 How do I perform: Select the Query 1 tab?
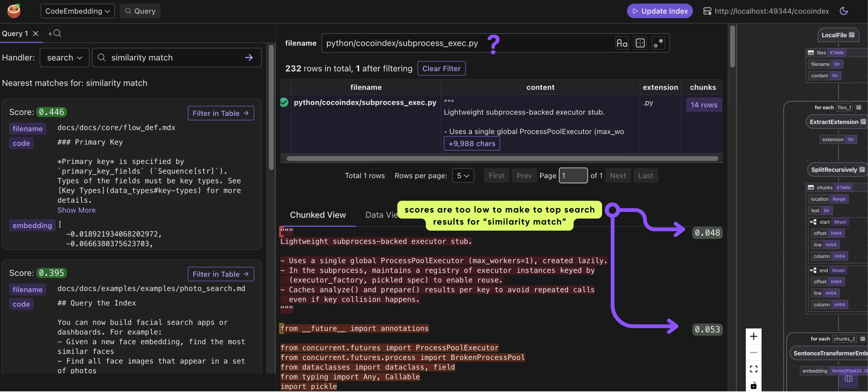[15, 33]
